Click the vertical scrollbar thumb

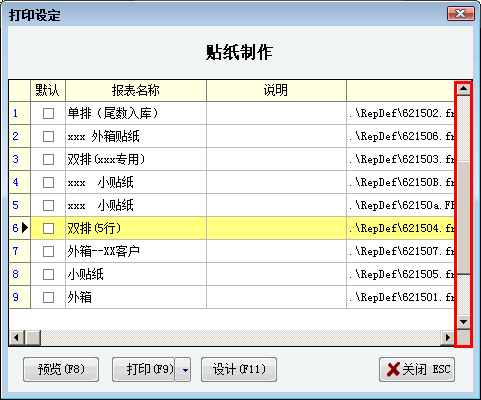463,218
